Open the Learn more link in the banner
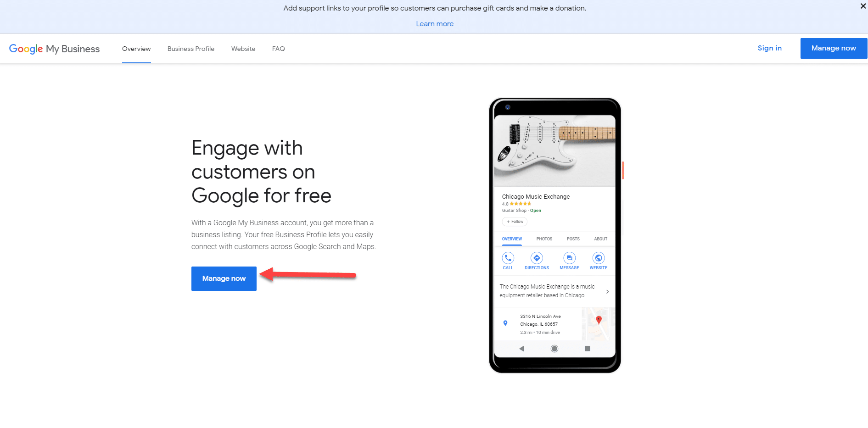 coord(434,23)
